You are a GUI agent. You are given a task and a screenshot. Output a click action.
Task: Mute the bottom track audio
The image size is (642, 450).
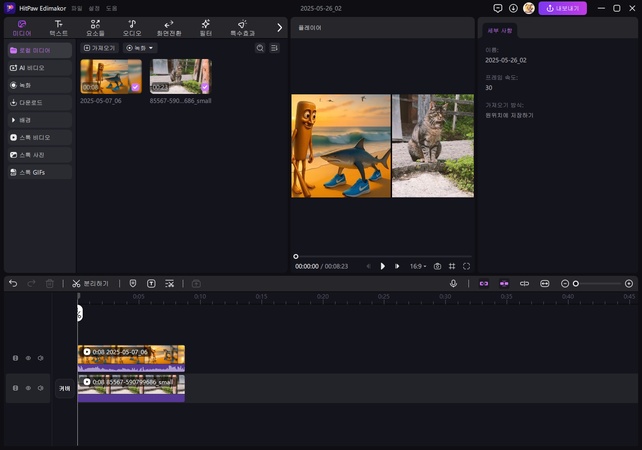click(40, 386)
